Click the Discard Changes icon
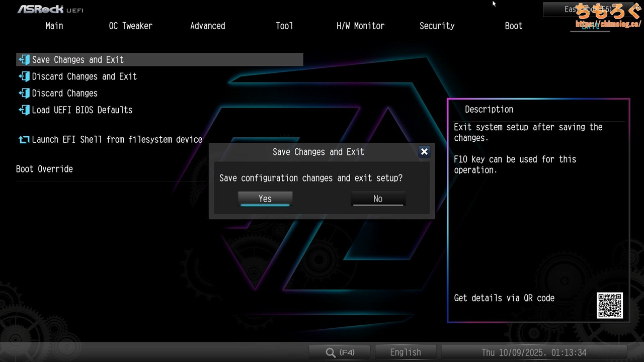 tap(24, 93)
